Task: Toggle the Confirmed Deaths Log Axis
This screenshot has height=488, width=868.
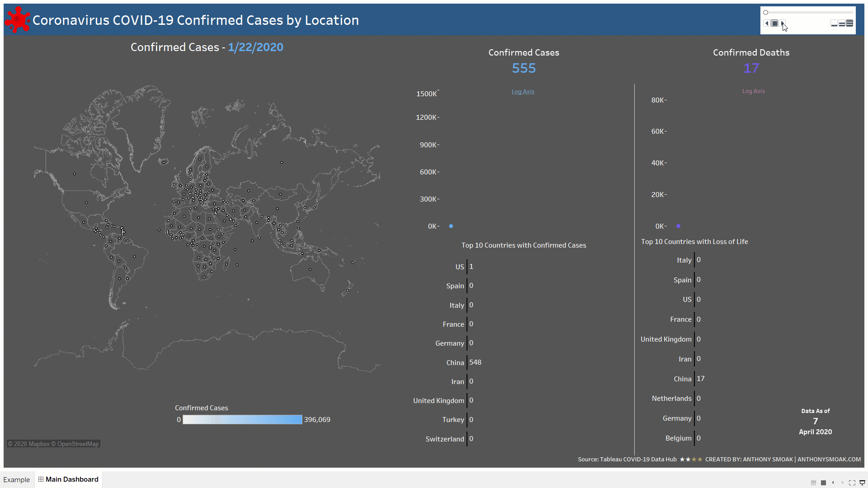Action: pos(753,91)
